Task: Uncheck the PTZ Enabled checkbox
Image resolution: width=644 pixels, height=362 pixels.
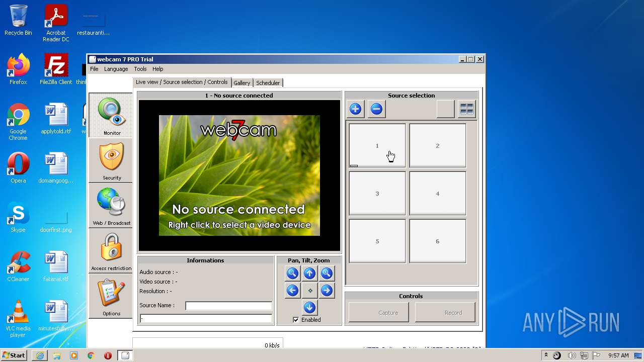Action: click(296, 320)
